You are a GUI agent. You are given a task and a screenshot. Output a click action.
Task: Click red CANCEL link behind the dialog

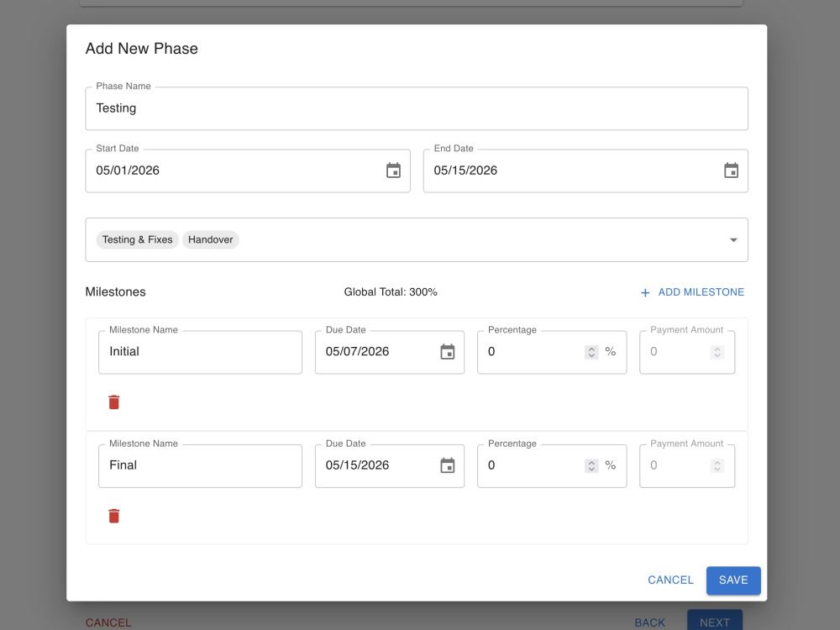click(108, 622)
